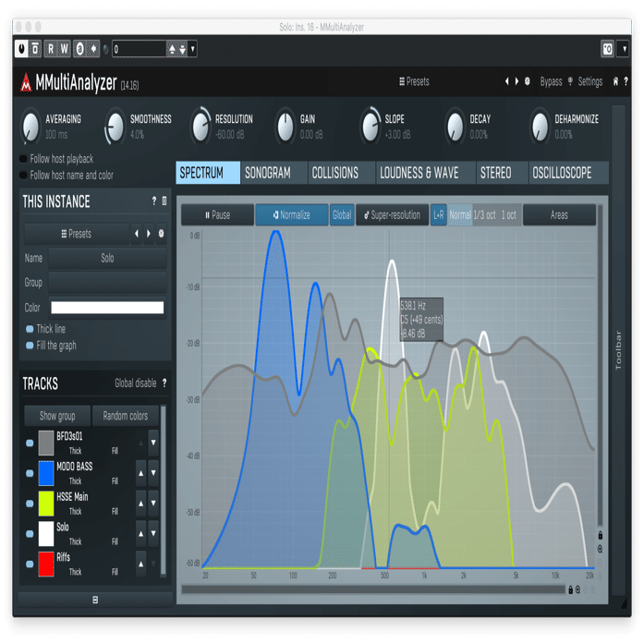Click the MODO BASS blue color swatch

tap(46, 473)
